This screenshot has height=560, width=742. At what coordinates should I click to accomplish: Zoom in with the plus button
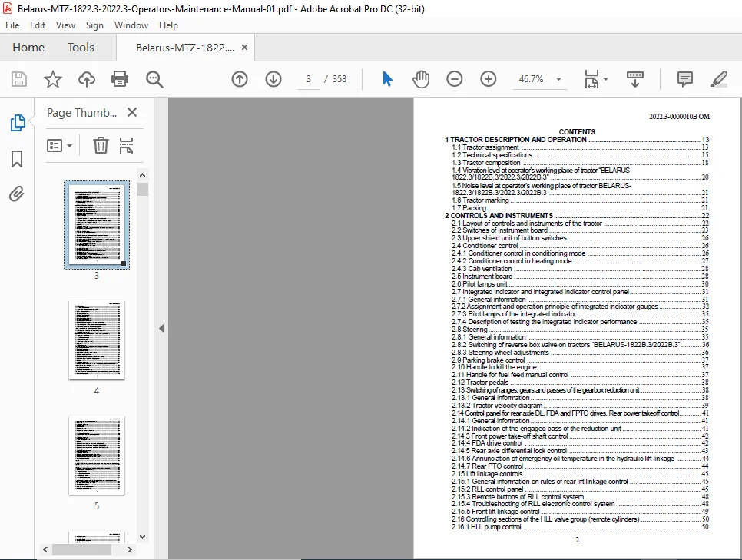488,79
